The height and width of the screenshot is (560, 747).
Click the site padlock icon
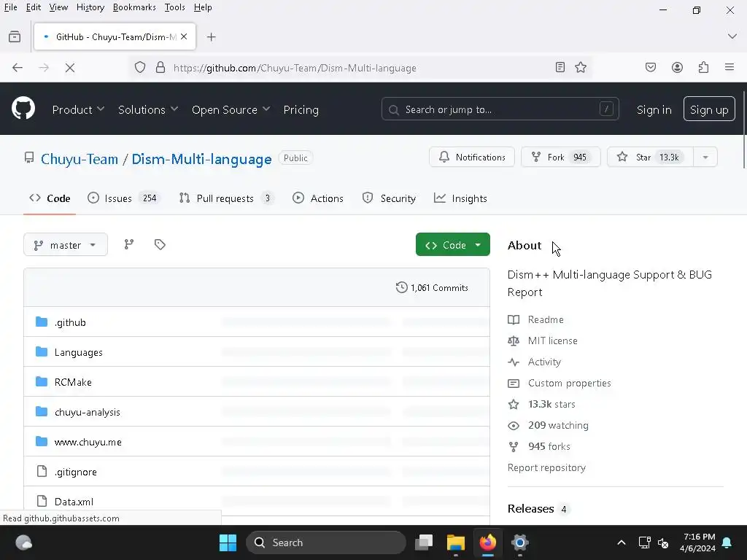pos(160,68)
